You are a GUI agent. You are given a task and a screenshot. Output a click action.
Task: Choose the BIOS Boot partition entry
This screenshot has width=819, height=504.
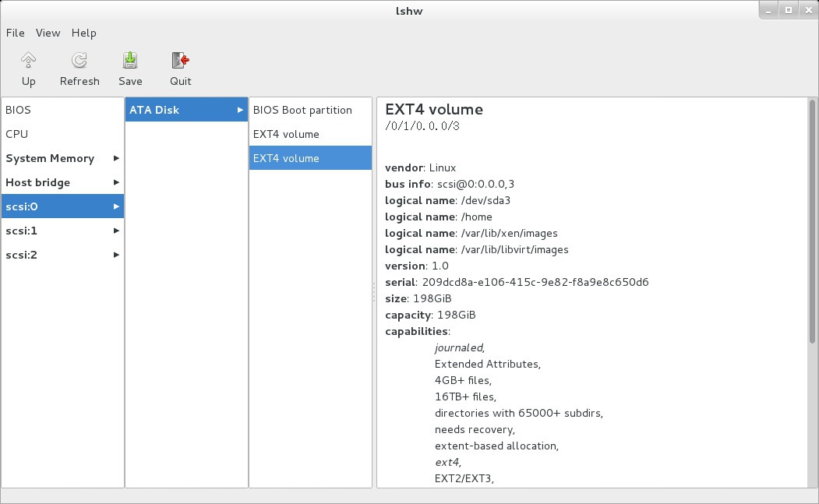point(302,110)
